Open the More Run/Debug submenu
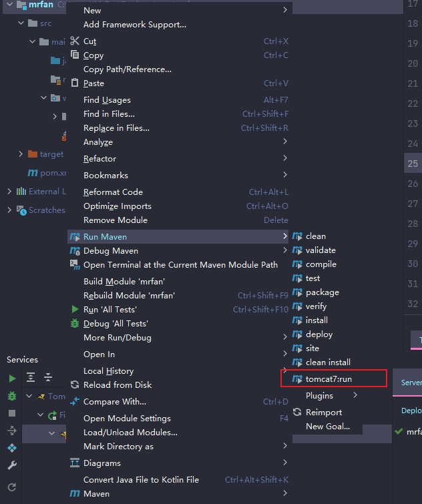The width and height of the screenshot is (422, 504). point(118,338)
